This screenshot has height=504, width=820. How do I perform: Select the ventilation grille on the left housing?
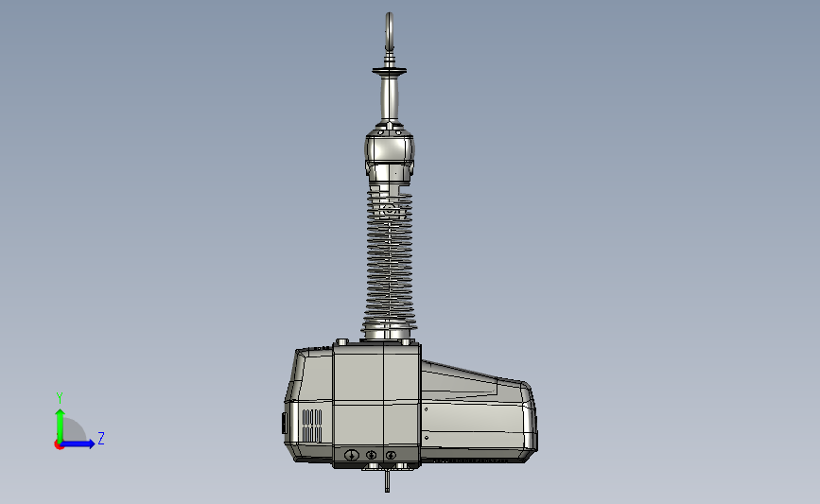pyautogui.click(x=312, y=426)
